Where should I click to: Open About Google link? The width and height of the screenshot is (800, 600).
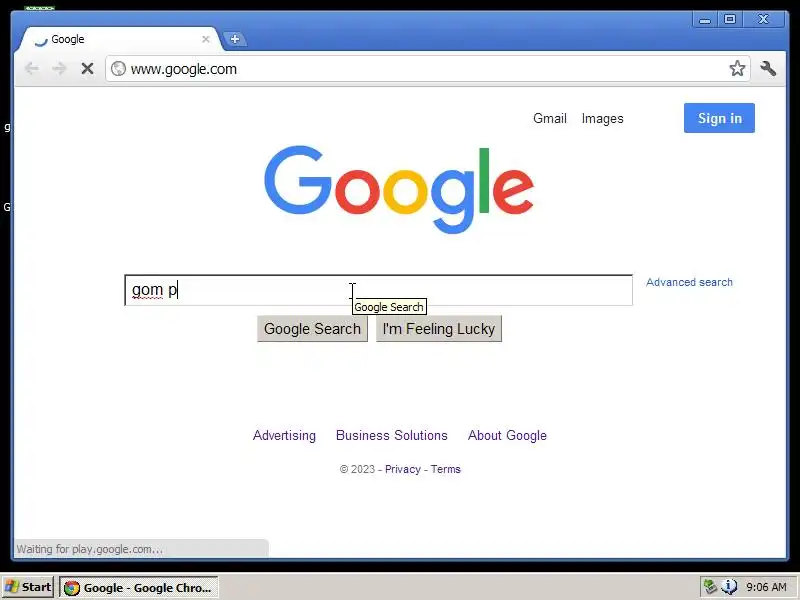point(507,435)
